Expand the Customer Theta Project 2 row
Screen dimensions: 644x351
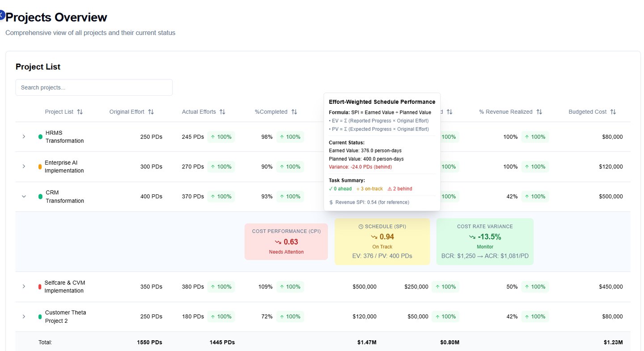point(24,317)
